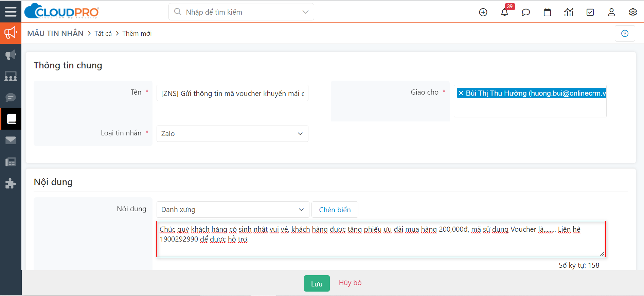Open the settings gear icon

[633, 12]
